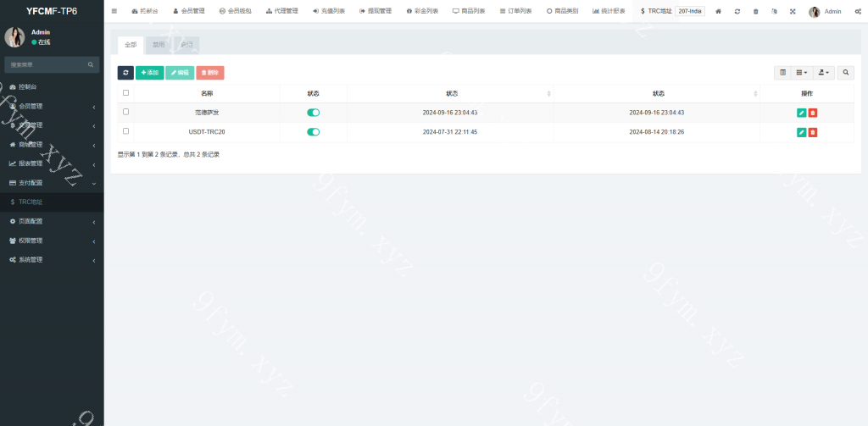Expand the sidebar item below 会员管理
Viewport: 868px width, 426px height.
pos(52,125)
